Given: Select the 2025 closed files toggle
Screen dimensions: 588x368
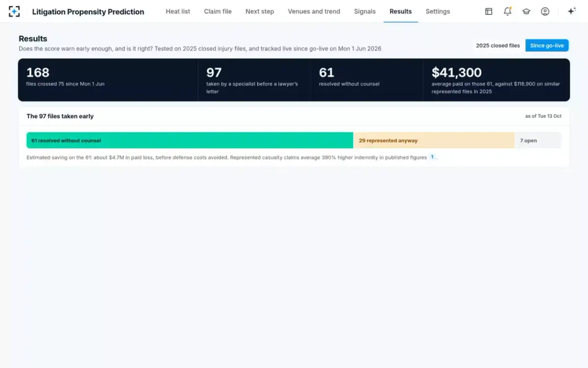Looking at the screenshot, I should click(498, 46).
